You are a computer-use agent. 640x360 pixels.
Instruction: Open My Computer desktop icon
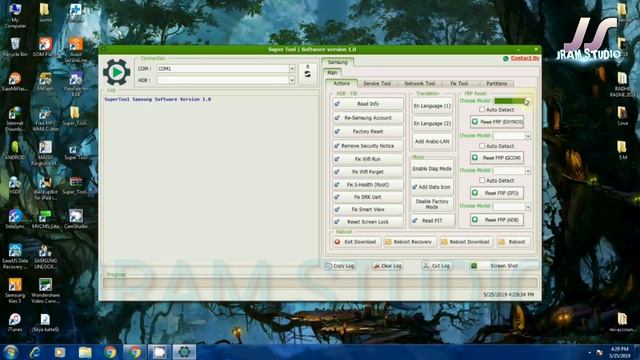15,16
